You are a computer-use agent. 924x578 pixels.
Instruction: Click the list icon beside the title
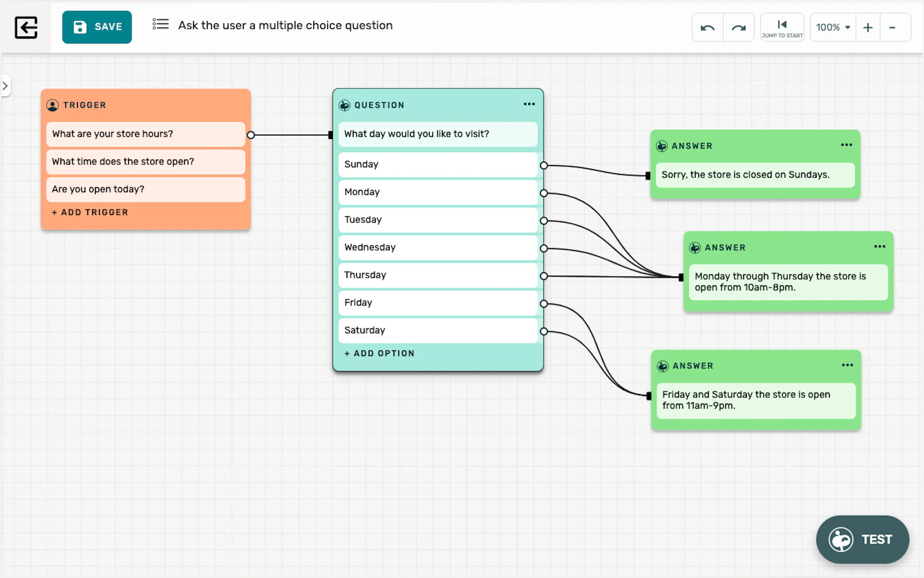tap(160, 24)
